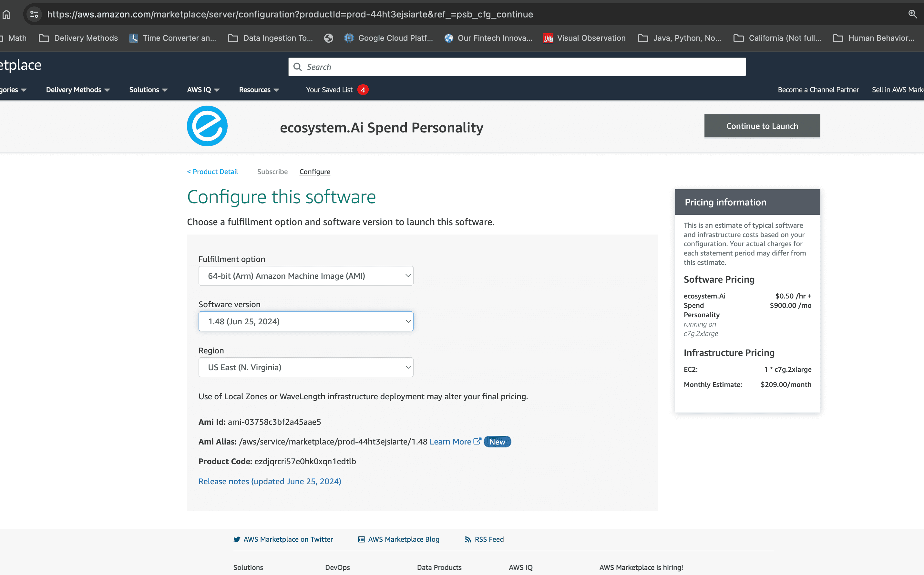Open the Resources navigation menu
This screenshot has width=924, height=575.
point(259,90)
